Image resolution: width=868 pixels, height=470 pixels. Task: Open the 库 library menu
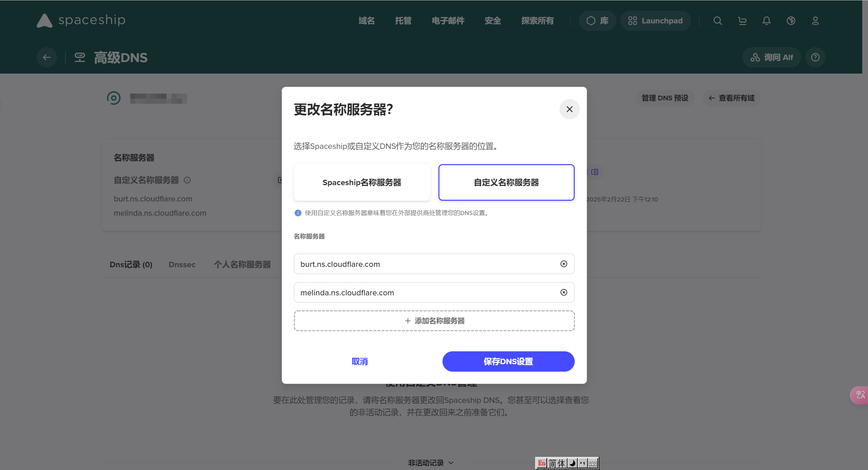click(597, 21)
